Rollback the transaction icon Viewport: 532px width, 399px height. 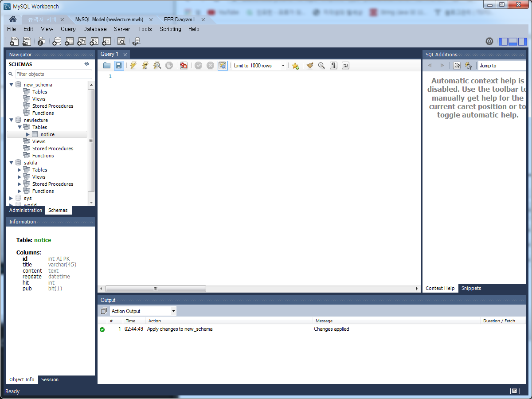click(210, 66)
